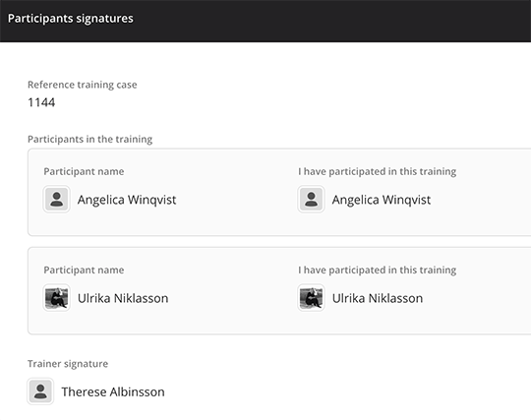
Task: Open Ulrika Niklasson photo in the participated column
Action: pyautogui.click(x=311, y=298)
